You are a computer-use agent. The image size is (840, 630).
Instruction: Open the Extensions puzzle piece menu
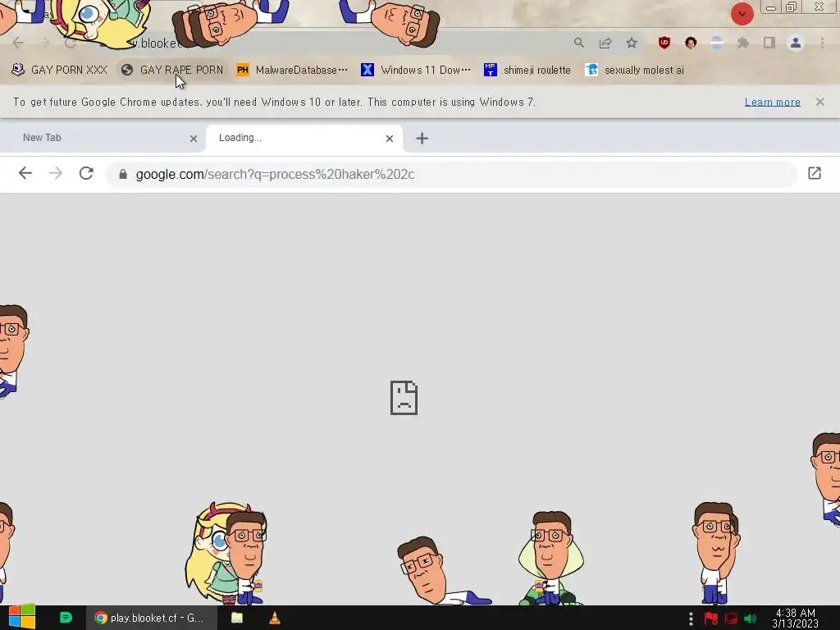coord(743,43)
